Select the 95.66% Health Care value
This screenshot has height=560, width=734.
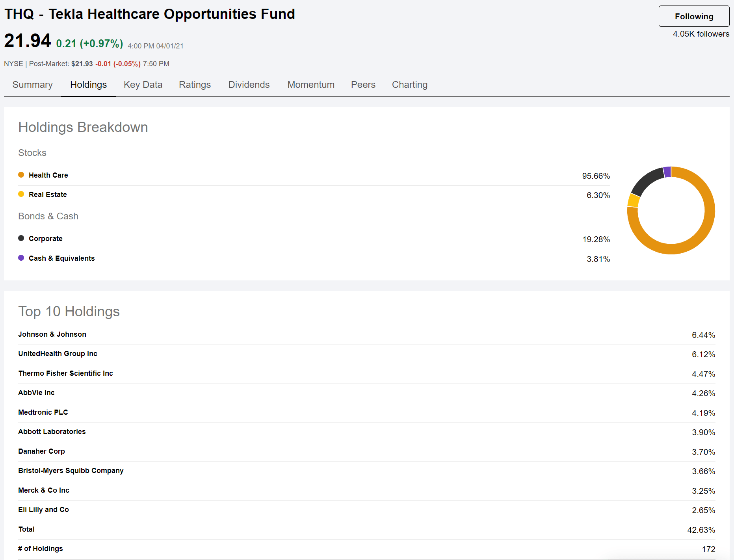596,176
